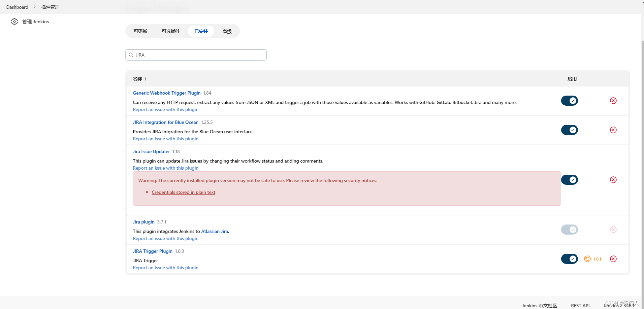The image size is (644, 309).
Task: Click 插件管理 in the breadcrumb
Action: click(x=50, y=7)
